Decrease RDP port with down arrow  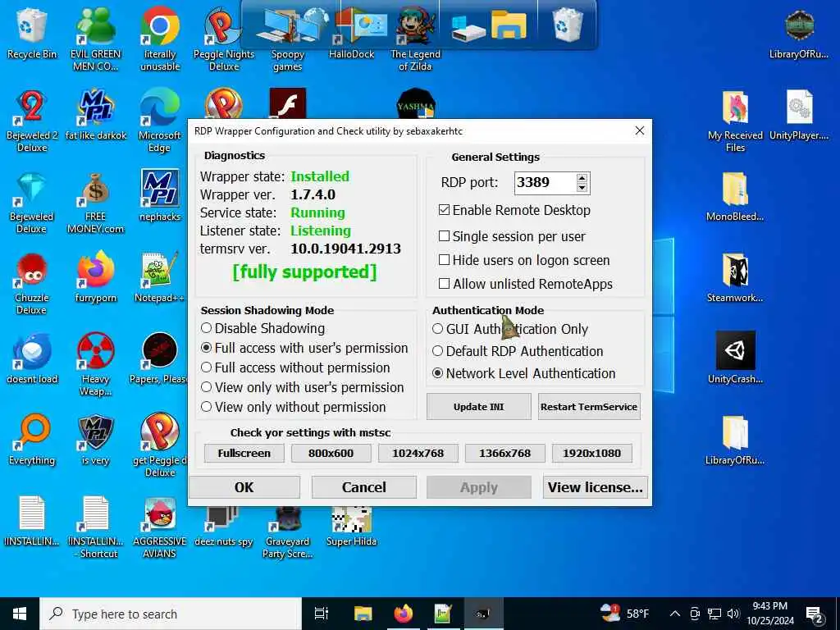(582, 188)
